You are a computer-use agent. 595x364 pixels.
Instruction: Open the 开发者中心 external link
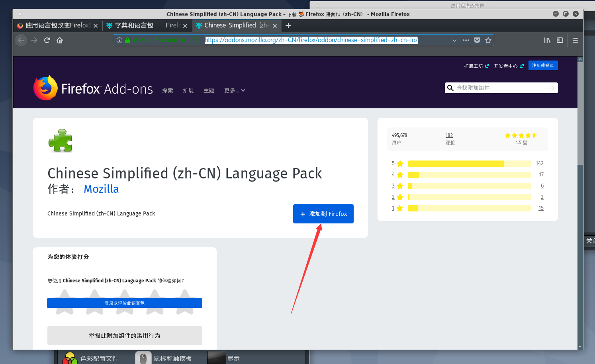click(x=509, y=66)
